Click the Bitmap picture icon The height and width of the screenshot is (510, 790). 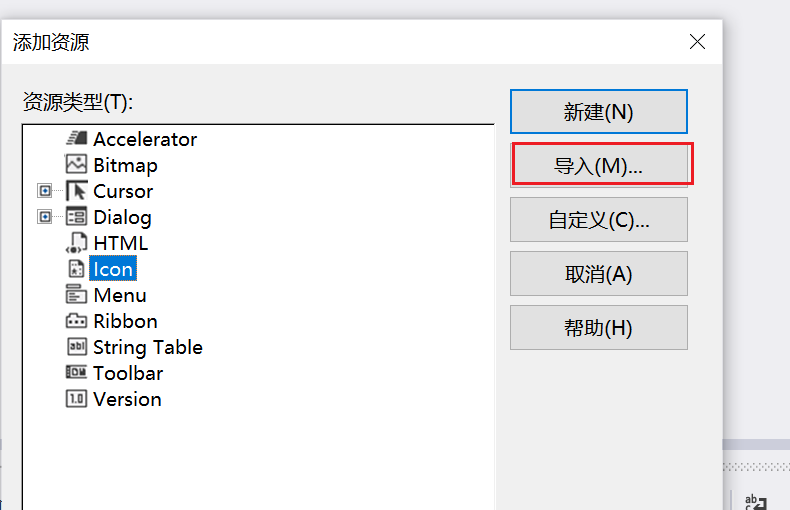(x=76, y=164)
